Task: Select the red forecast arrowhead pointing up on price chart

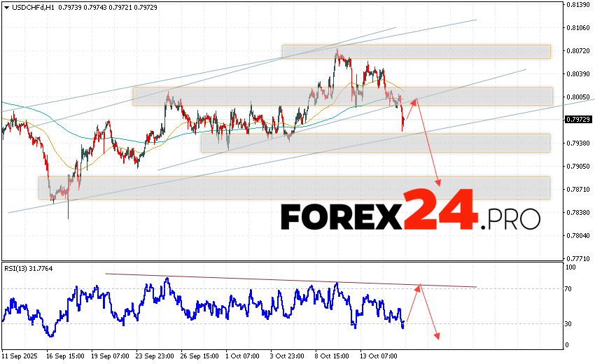Action: click(x=414, y=101)
